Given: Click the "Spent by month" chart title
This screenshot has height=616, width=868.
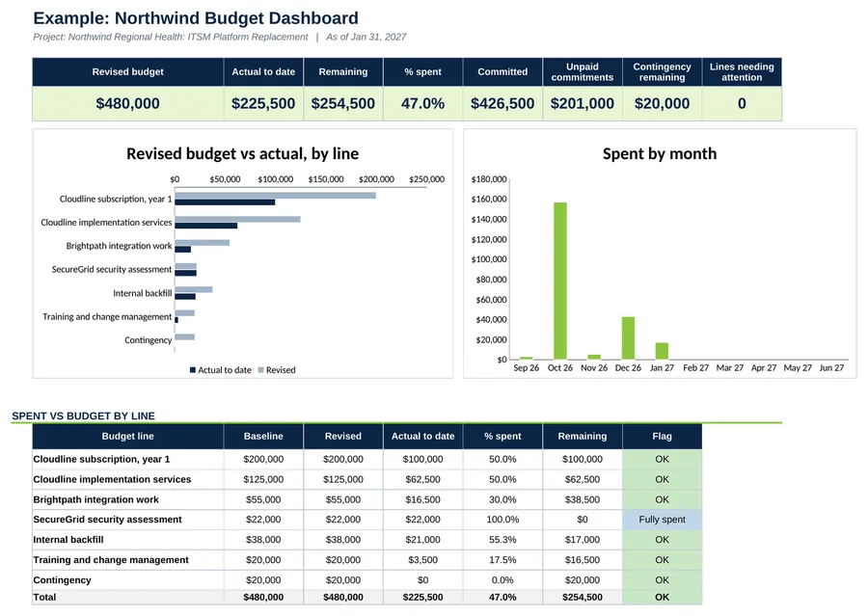Looking at the screenshot, I should click(x=660, y=153).
